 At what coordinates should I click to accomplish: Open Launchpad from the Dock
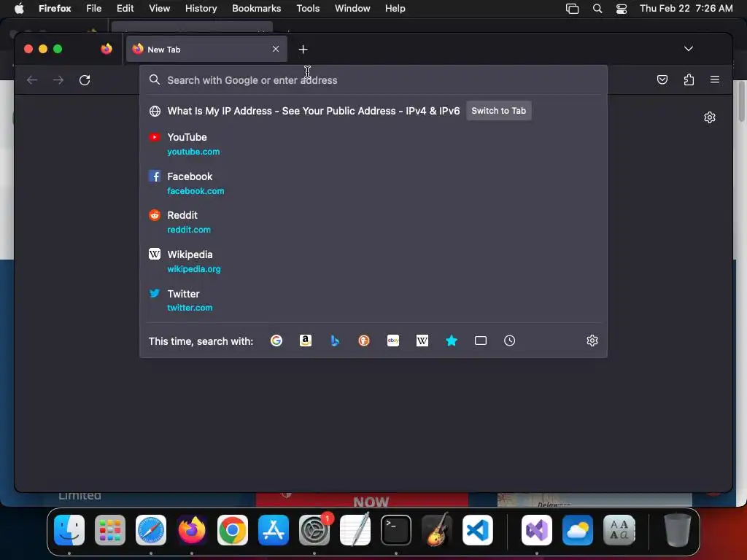110,530
